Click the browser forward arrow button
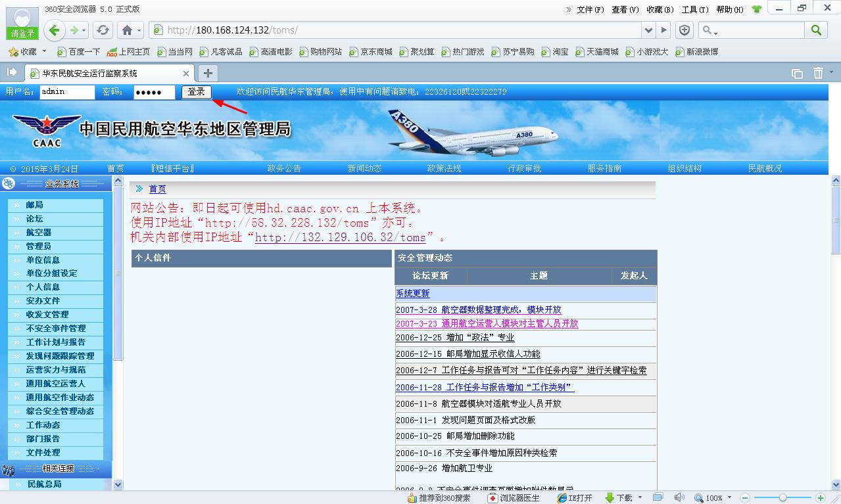Image resolution: width=841 pixels, height=504 pixels. coord(74,30)
